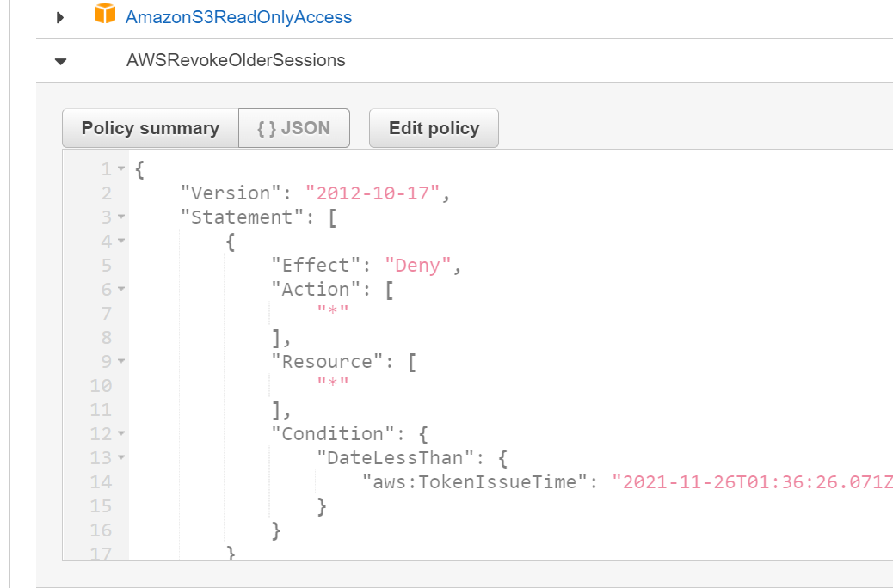Fold the Condition block at line 12
This screenshot has height=588, width=893.
(x=121, y=433)
